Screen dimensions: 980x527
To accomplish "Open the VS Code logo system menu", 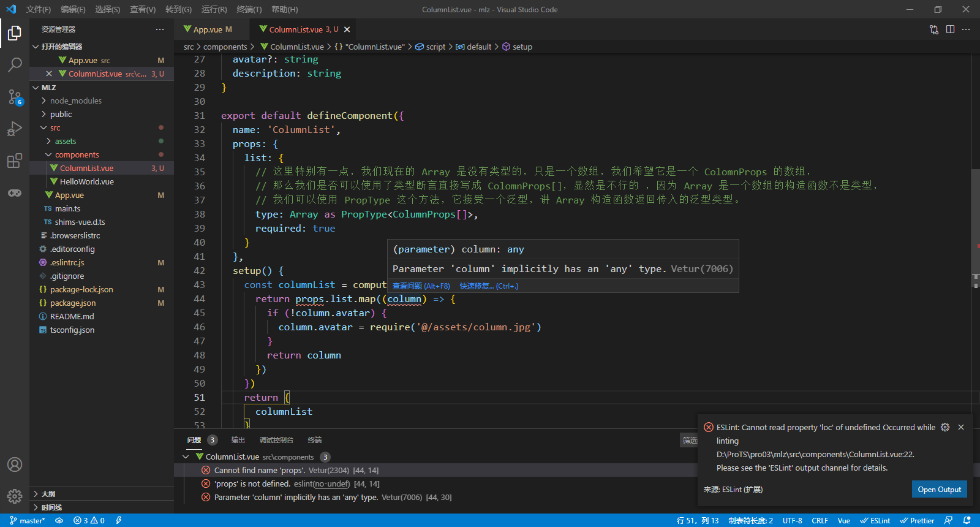I will click(x=11, y=9).
